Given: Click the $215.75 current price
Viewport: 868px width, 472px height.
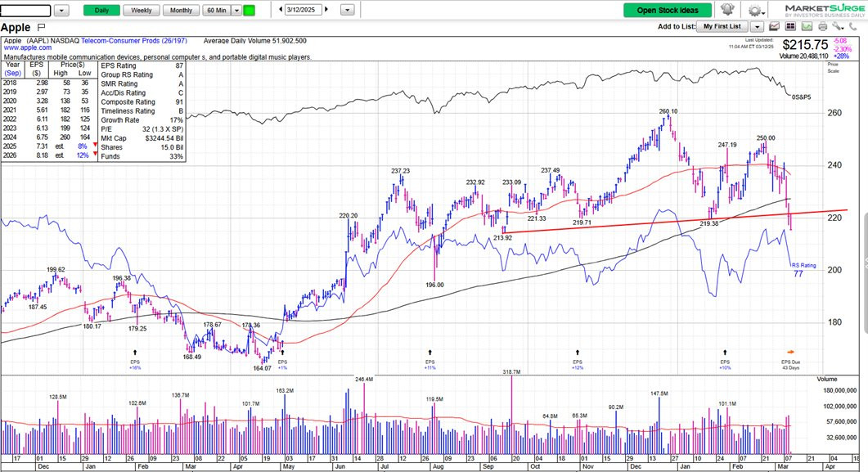Looking at the screenshot, I should click(805, 45).
